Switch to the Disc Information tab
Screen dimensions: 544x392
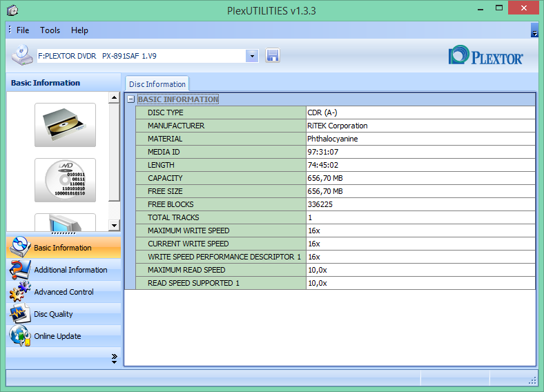[157, 84]
